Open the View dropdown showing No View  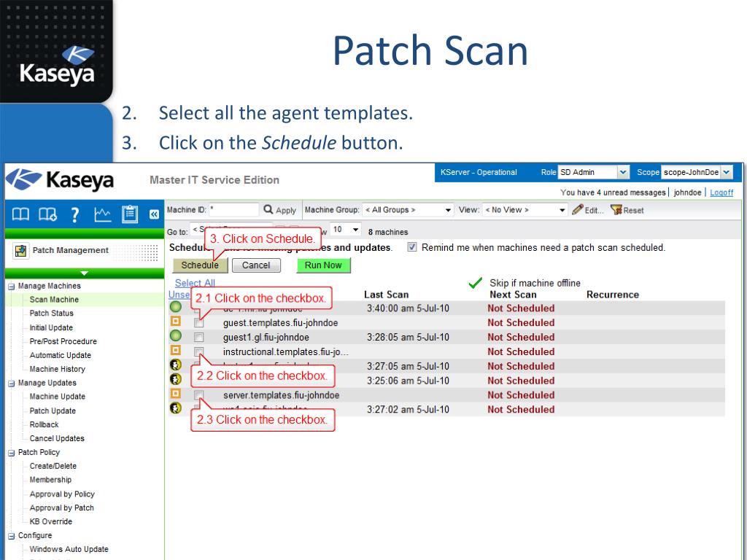(525, 210)
